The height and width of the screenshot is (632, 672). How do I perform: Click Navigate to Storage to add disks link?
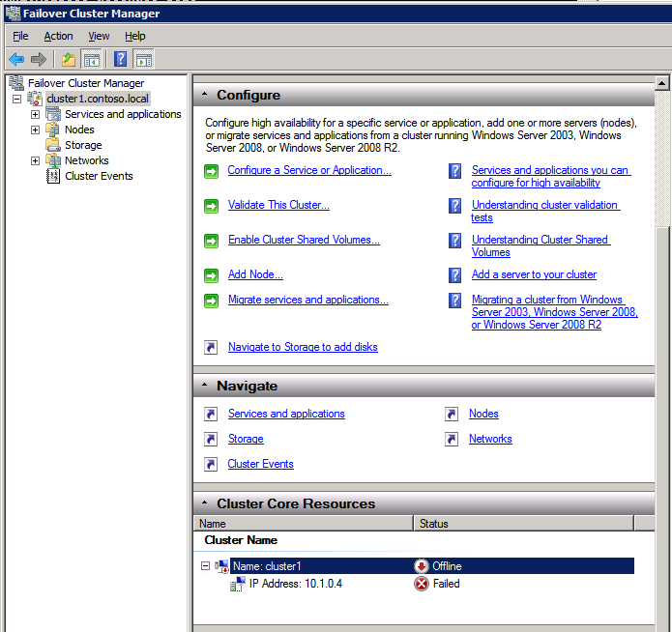pyautogui.click(x=303, y=347)
